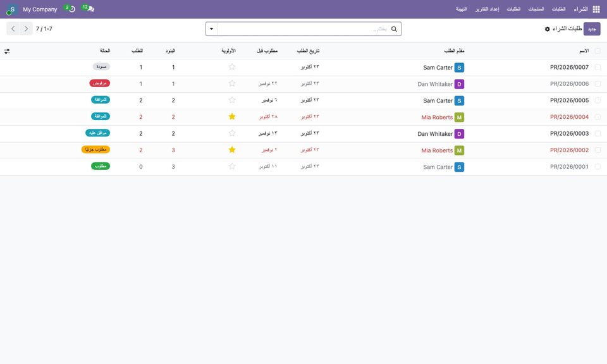Select checkbox for PR/2026/0006

click(x=598, y=84)
